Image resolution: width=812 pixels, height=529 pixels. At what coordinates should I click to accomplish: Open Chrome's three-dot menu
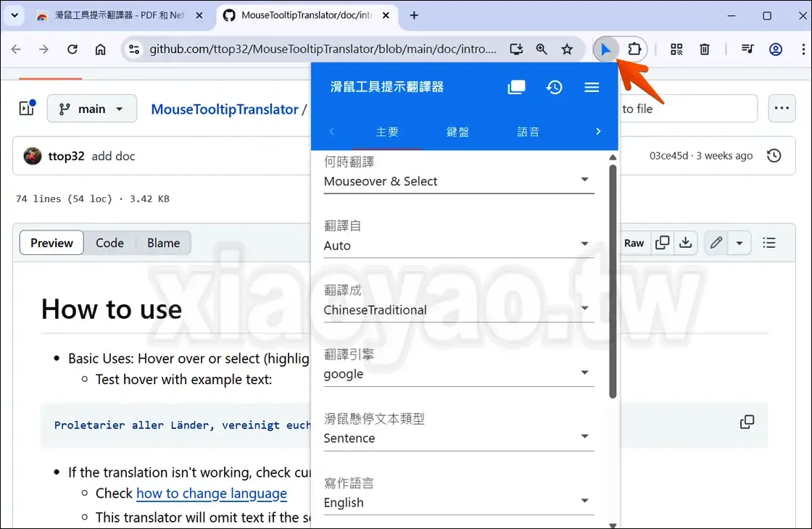pyautogui.click(x=803, y=49)
